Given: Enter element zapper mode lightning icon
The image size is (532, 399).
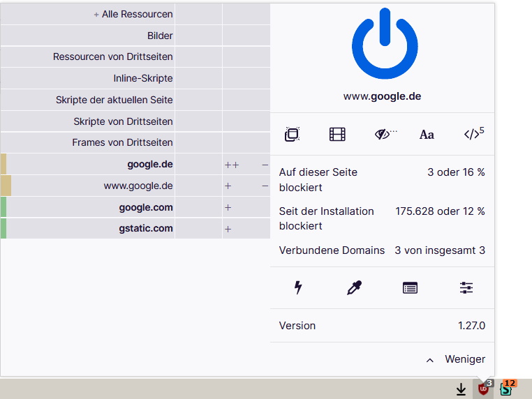Looking at the screenshot, I should [298, 287].
